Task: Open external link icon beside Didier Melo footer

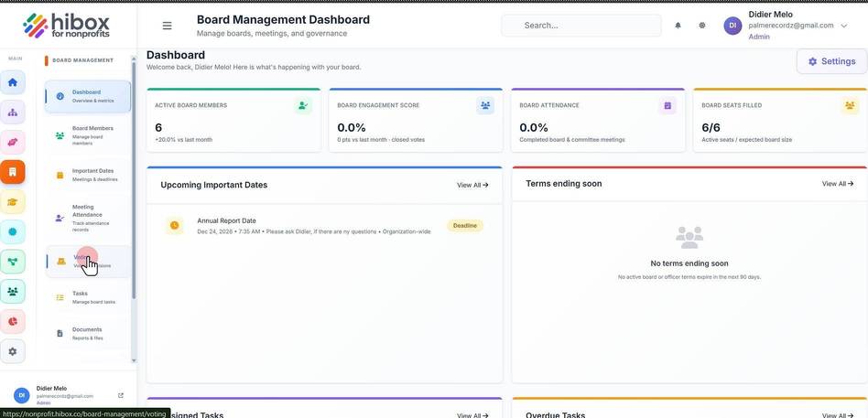Action: [x=121, y=395]
